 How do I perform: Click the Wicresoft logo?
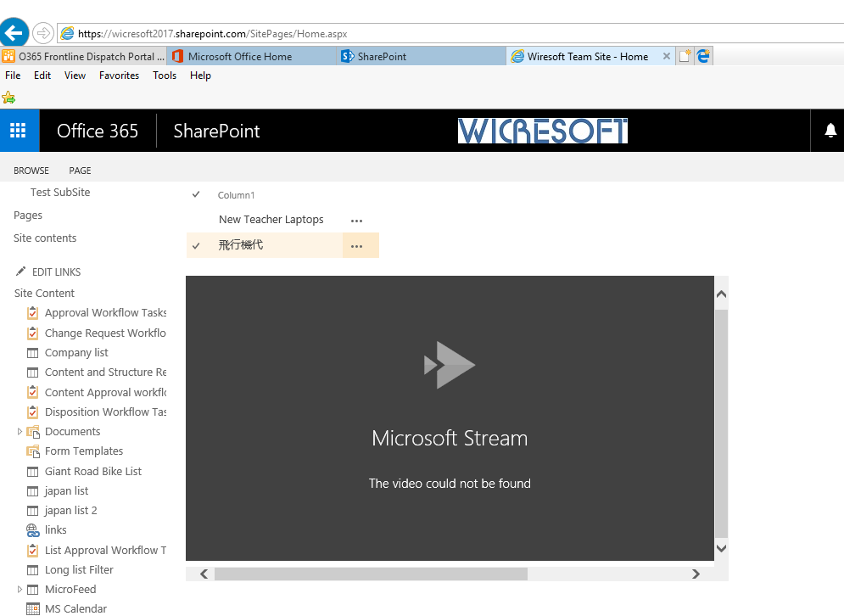pos(543,131)
